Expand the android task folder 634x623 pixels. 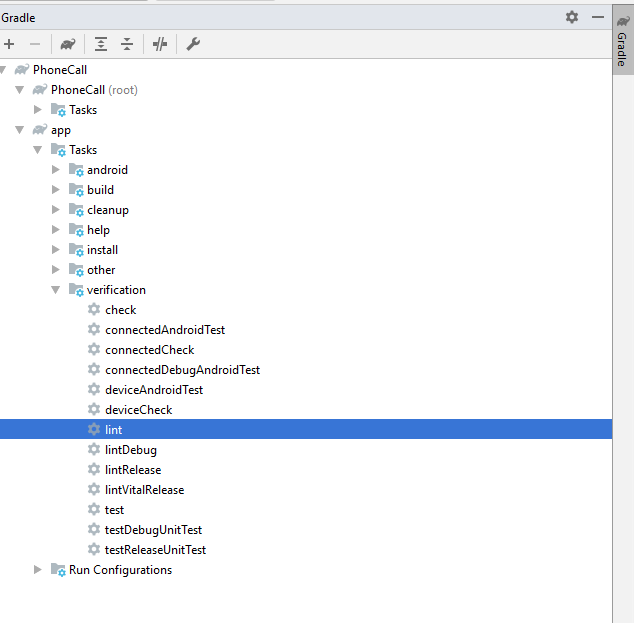click(57, 170)
